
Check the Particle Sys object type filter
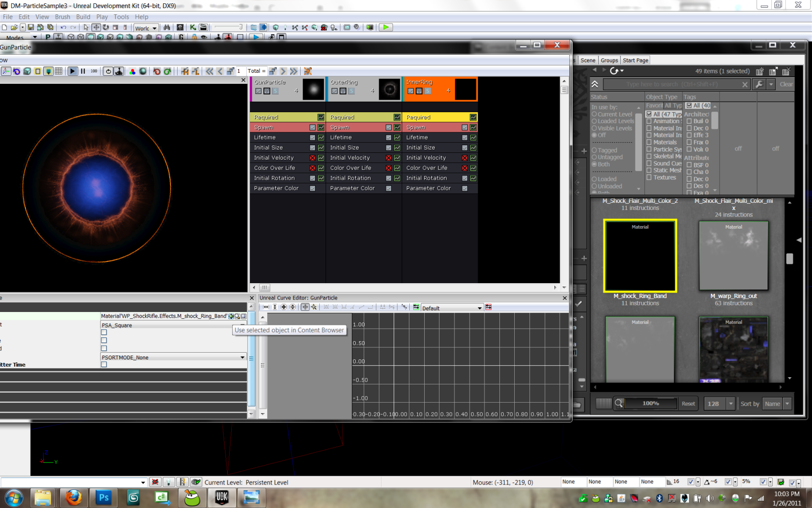click(649, 150)
